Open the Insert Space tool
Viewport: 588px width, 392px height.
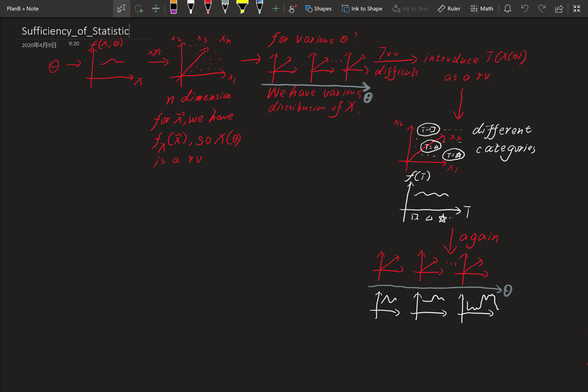point(156,8)
